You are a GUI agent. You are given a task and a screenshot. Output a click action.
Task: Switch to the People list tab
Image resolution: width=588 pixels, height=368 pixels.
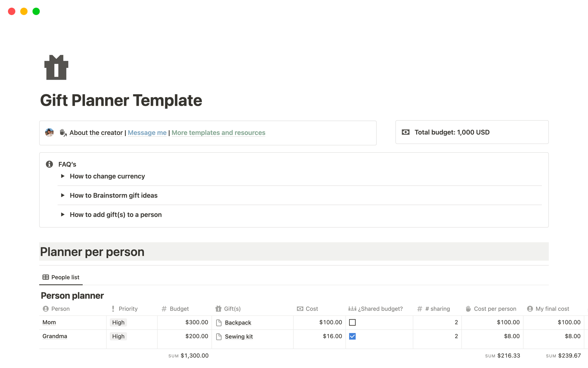pyautogui.click(x=61, y=277)
